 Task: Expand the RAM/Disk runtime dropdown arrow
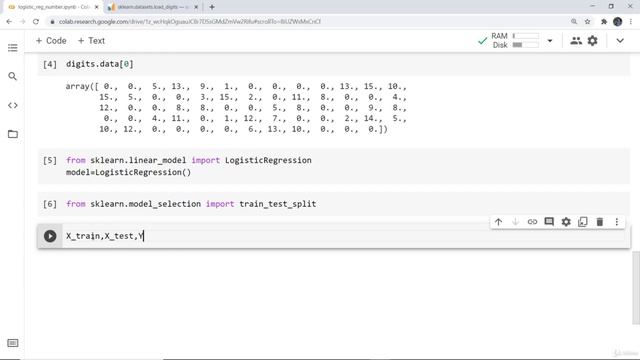(x=550, y=41)
